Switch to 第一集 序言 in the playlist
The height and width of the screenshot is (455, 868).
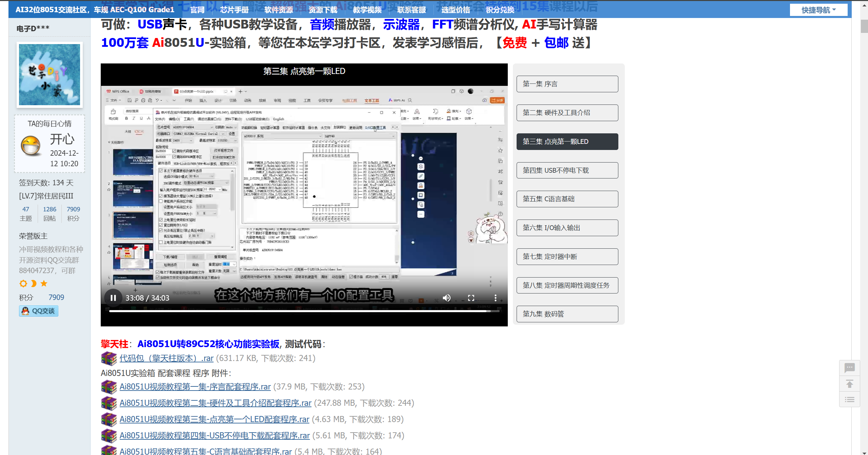567,84
